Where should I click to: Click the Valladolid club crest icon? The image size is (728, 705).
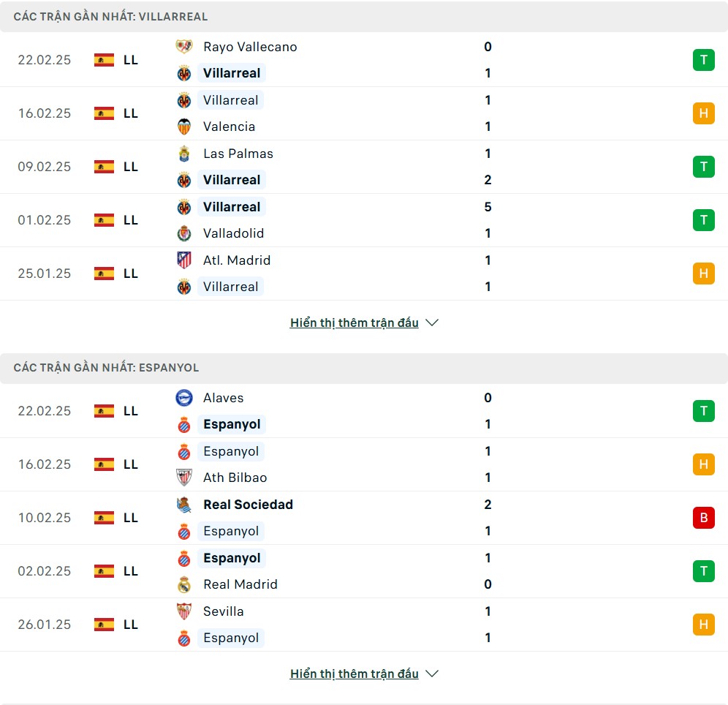184,233
